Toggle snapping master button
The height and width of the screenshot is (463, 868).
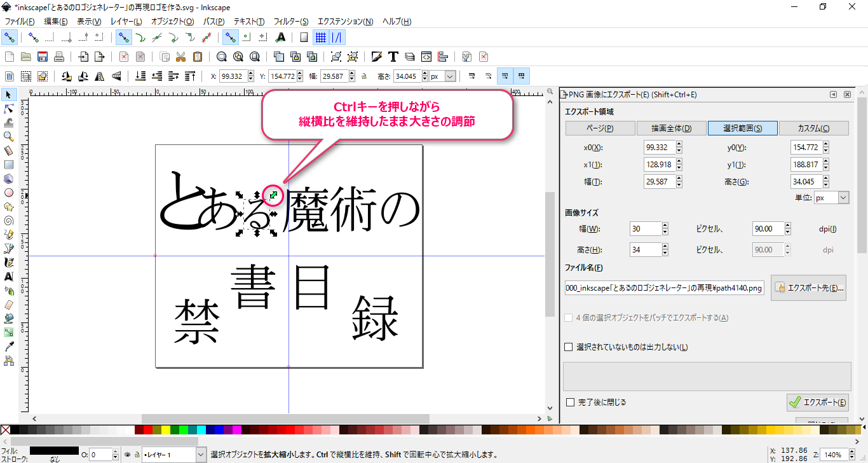tap(10, 37)
